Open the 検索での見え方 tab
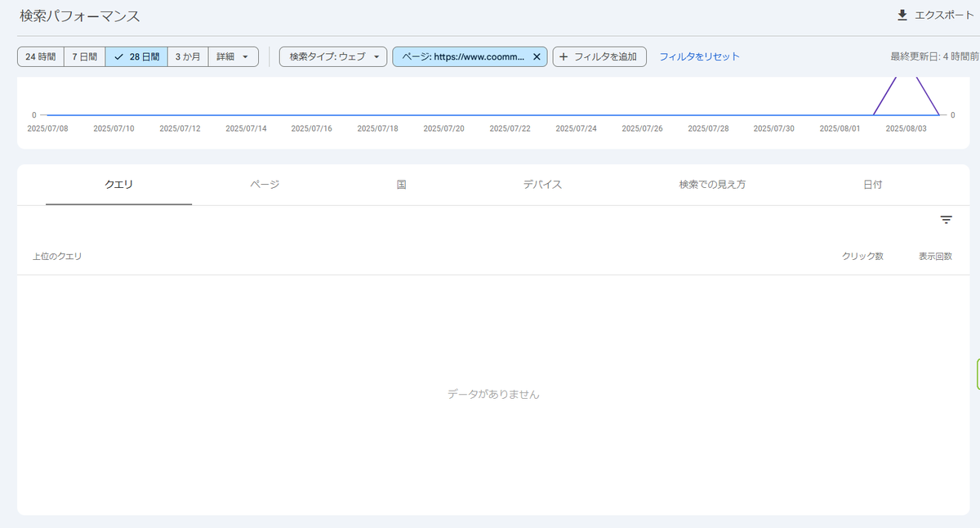This screenshot has width=980, height=528. (x=713, y=185)
